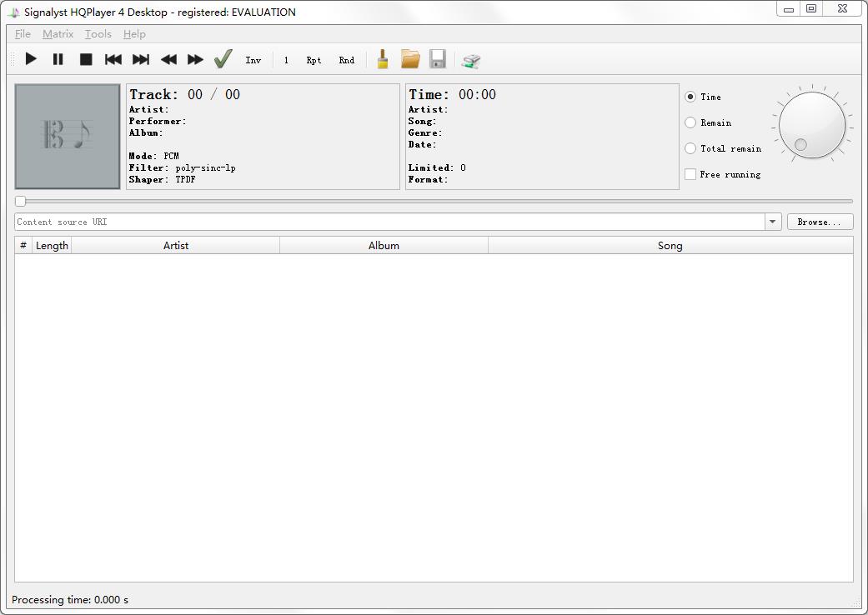Open playlist with the folder icon

410,59
